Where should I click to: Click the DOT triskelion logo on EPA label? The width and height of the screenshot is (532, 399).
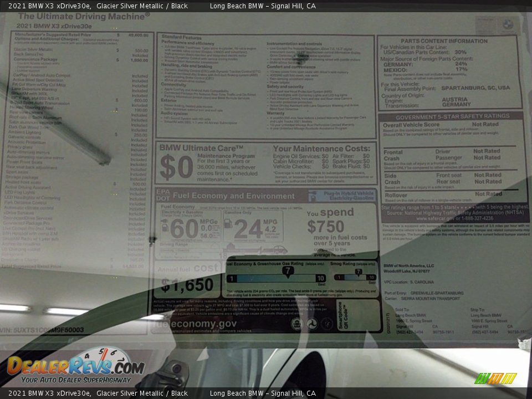coord(312,324)
